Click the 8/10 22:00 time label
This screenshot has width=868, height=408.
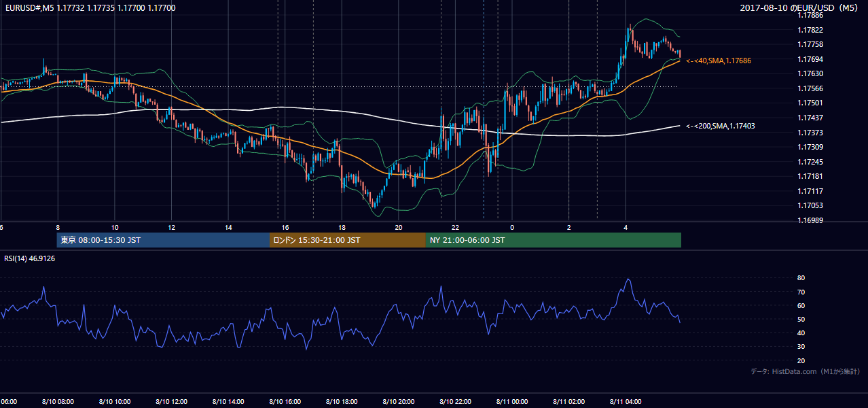[x=455, y=402]
